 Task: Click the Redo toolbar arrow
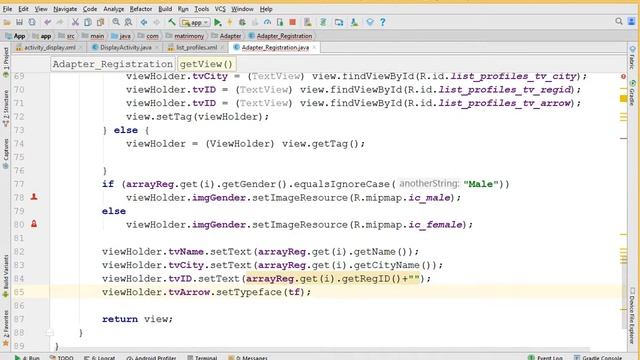pos(60,22)
